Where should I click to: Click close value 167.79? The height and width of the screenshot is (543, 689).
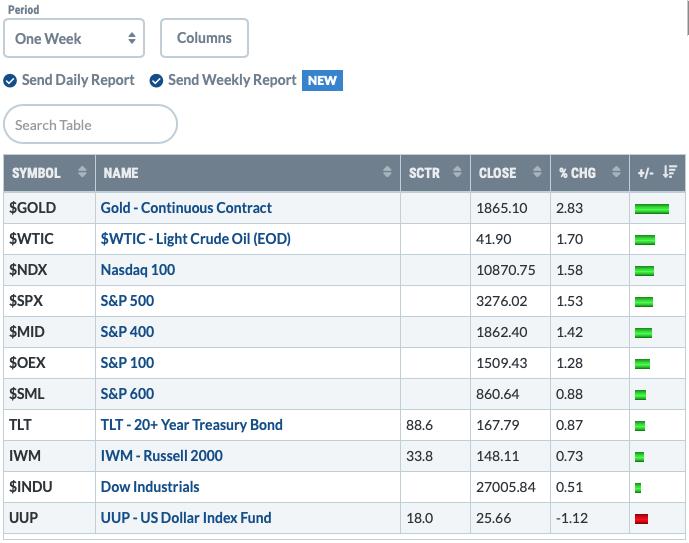[497, 425]
